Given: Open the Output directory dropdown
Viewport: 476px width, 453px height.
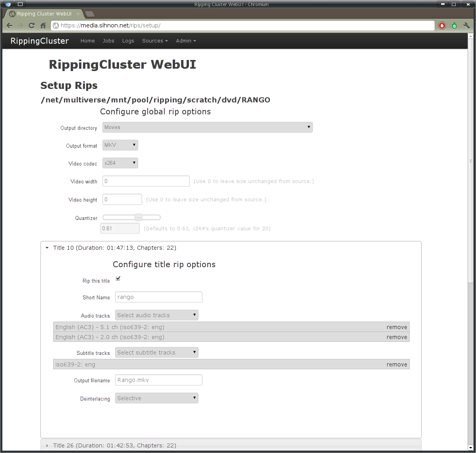Looking at the screenshot, I should pos(207,127).
